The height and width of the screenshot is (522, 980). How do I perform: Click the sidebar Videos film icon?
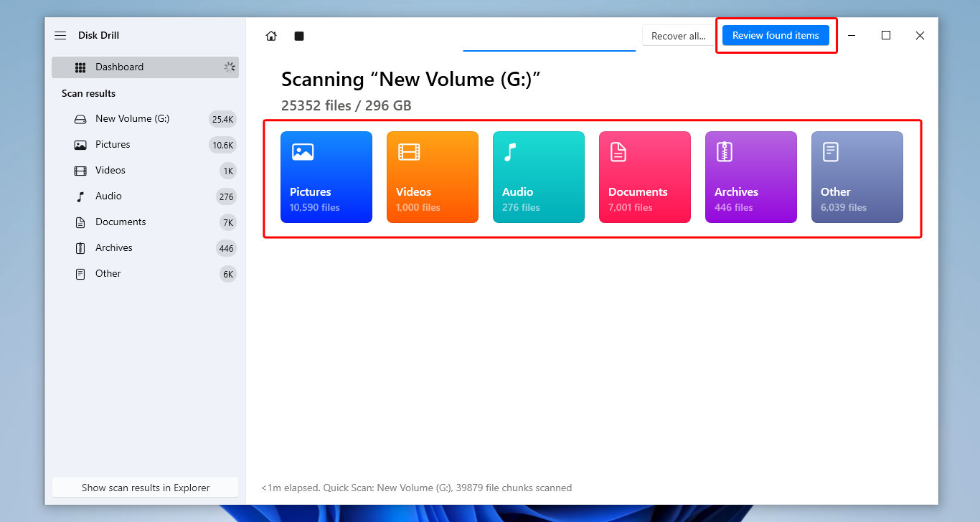(x=80, y=171)
